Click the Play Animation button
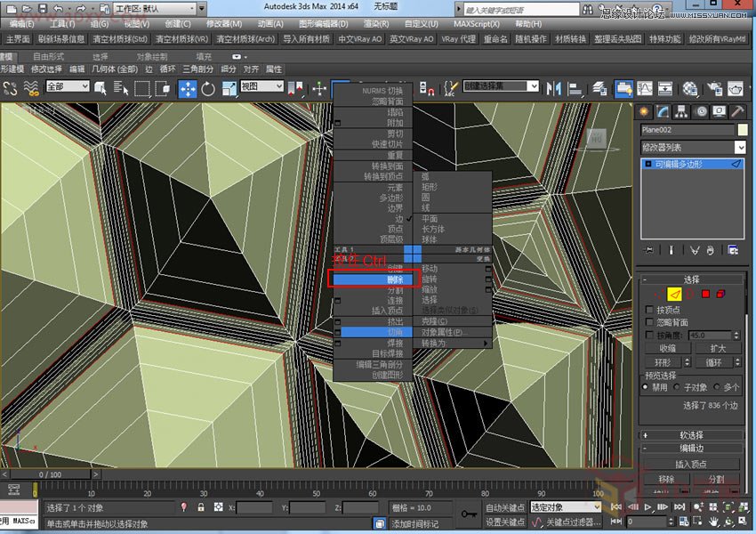 click(x=648, y=507)
